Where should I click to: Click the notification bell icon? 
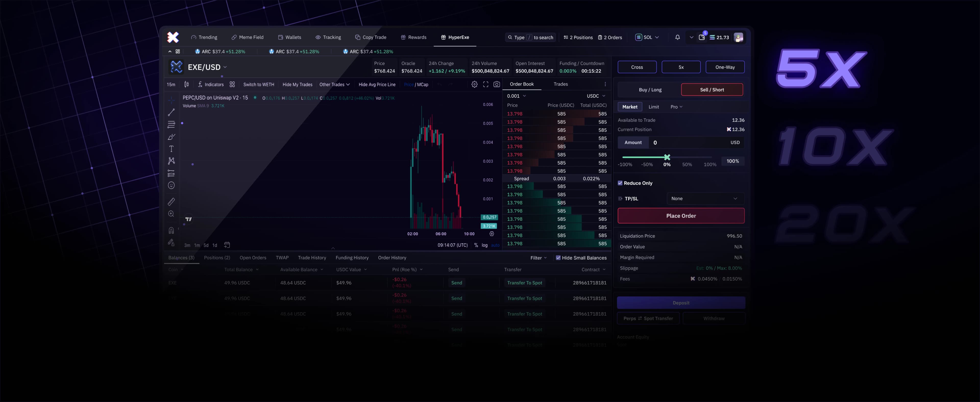[677, 37]
